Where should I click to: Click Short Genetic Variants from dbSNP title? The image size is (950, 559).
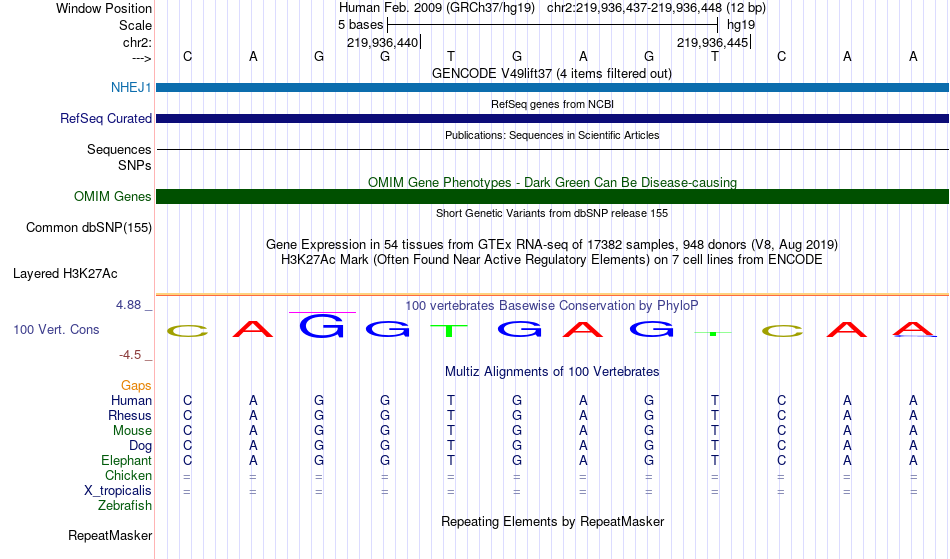coord(552,213)
